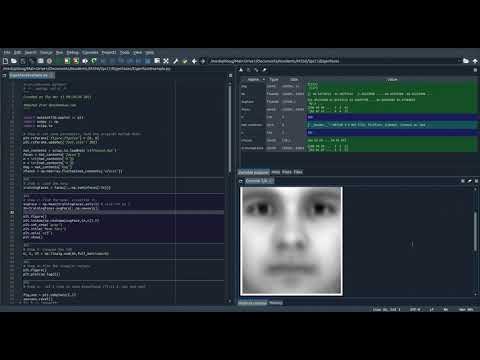The image size is (480, 360).
Task: Open the View menu
Action: 137,53
